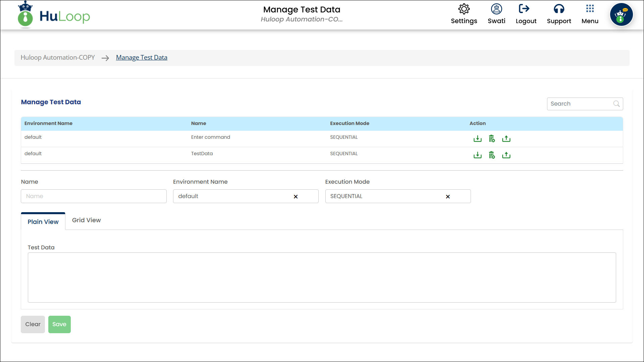Viewport: 644px width, 362px height.
Task: Upload data for TestData row
Action: click(x=506, y=155)
